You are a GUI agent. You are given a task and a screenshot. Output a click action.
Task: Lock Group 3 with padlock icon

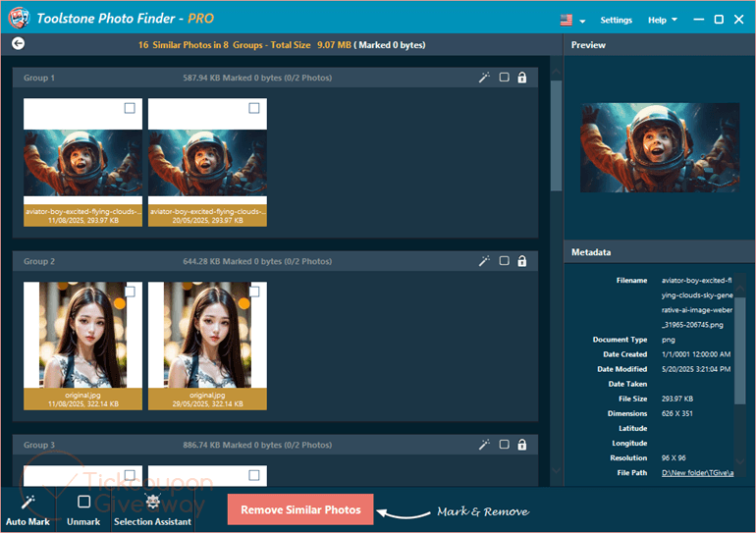click(x=522, y=445)
